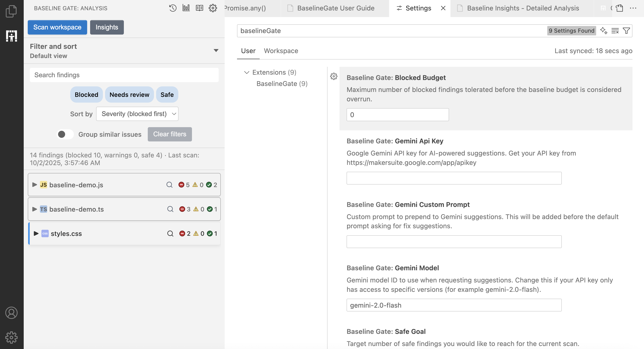644x349 pixels.
Task: Open Explorer files icon in activity bar
Action: coord(12,11)
